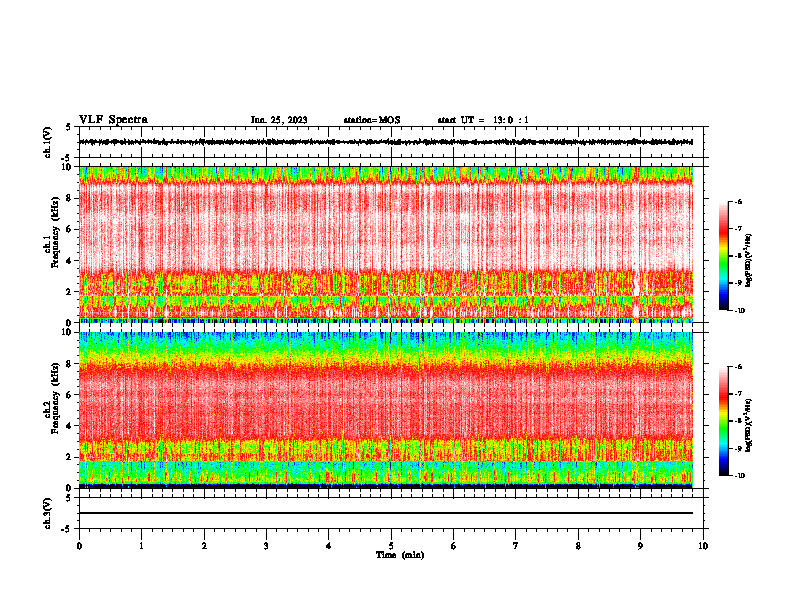Click the "start UT = 13:0 :1" header text
The height and width of the screenshot is (612, 792).
pos(483,120)
